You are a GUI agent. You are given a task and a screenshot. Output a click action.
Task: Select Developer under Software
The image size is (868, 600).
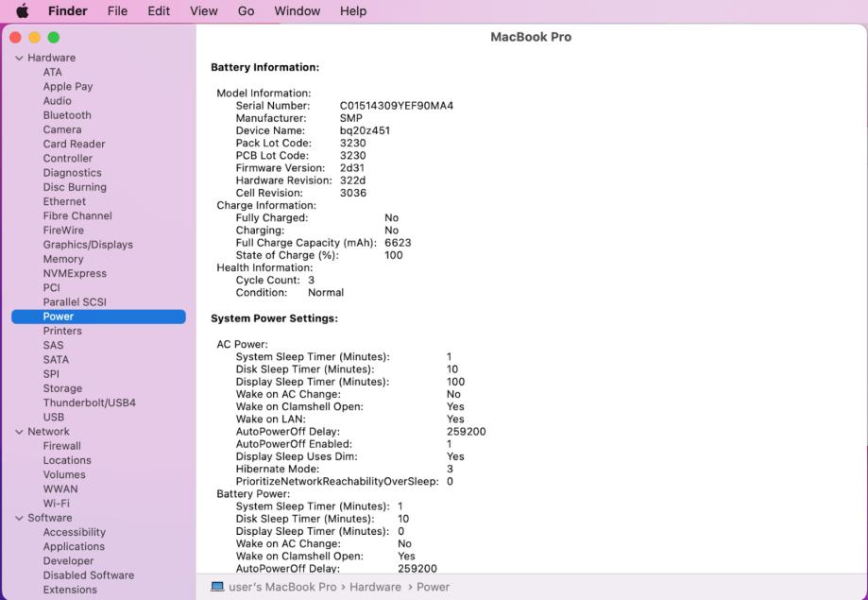(68, 561)
